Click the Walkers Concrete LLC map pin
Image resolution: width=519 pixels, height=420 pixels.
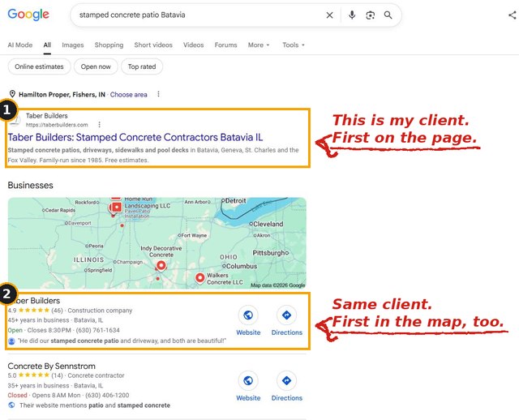[x=200, y=278]
